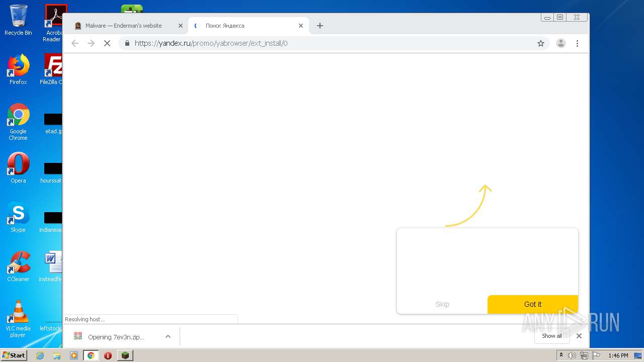The image size is (644, 362).
Task: Open the Google Chrome desktop shortcut
Action: click(18, 122)
